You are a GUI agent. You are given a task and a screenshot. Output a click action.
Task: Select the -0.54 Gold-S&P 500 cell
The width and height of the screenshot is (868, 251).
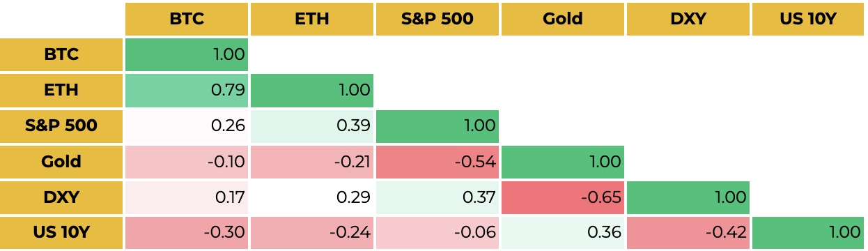coord(437,162)
